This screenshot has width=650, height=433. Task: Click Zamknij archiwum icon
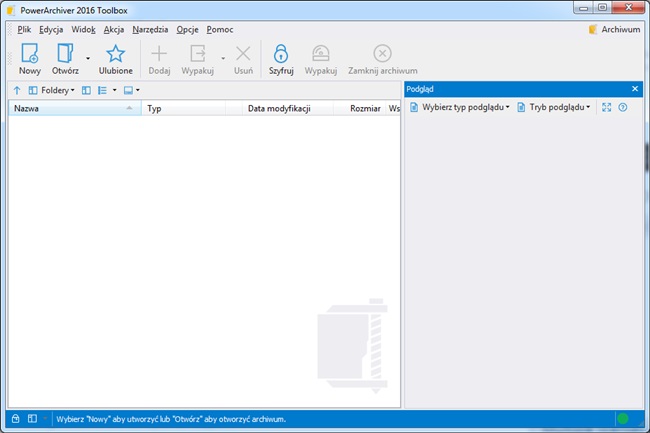click(383, 59)
